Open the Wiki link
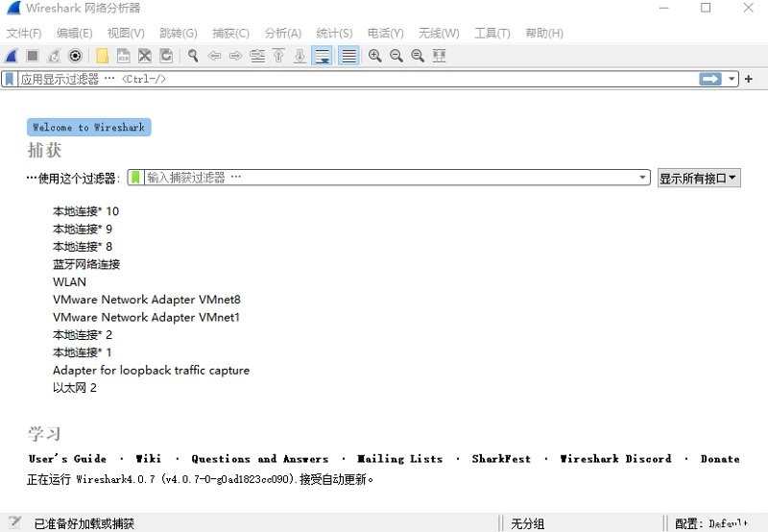Screen dimensions: 768x532 (x=149, y=459)
